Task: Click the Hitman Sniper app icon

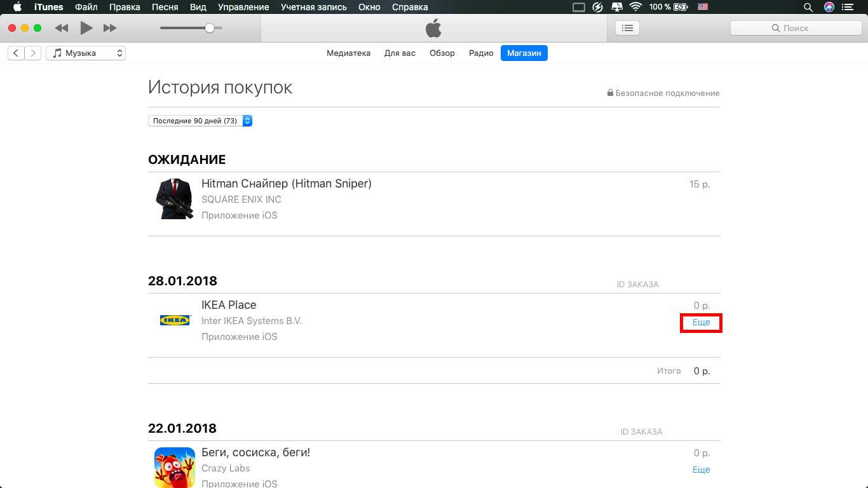Action: 175,199
